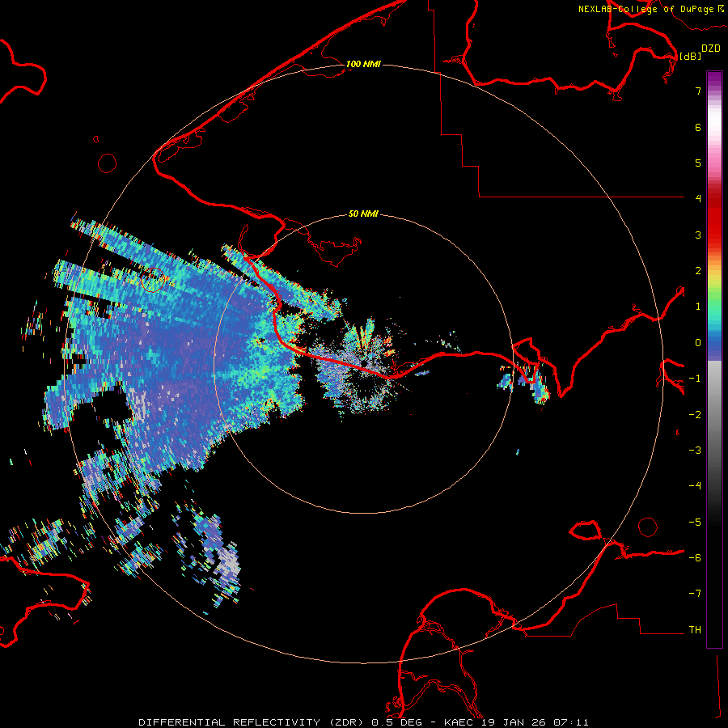Click the 2 value on color scale
Screen dimensions: 728x728
698,271
